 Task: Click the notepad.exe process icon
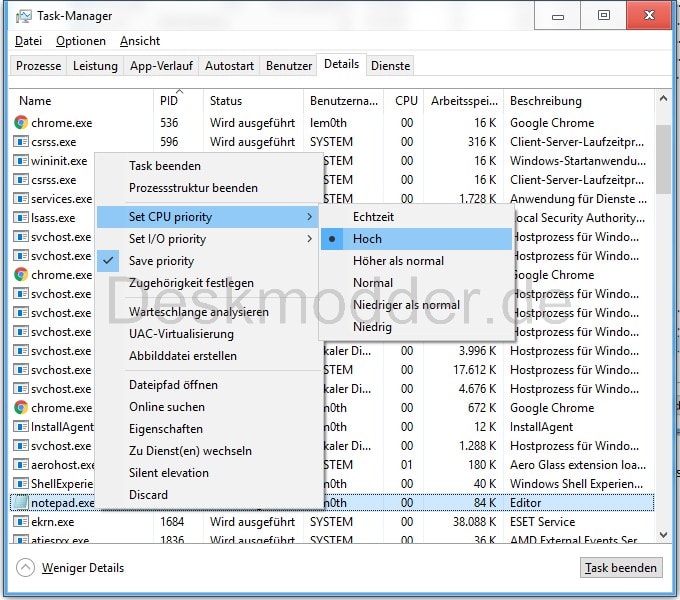[x=21, y=503]
